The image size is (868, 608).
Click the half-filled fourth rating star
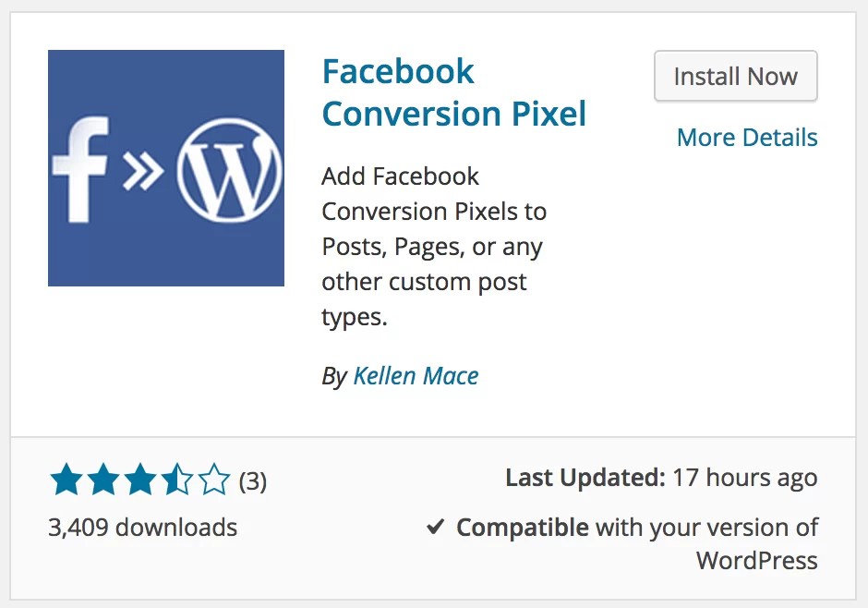coord(177,480)
